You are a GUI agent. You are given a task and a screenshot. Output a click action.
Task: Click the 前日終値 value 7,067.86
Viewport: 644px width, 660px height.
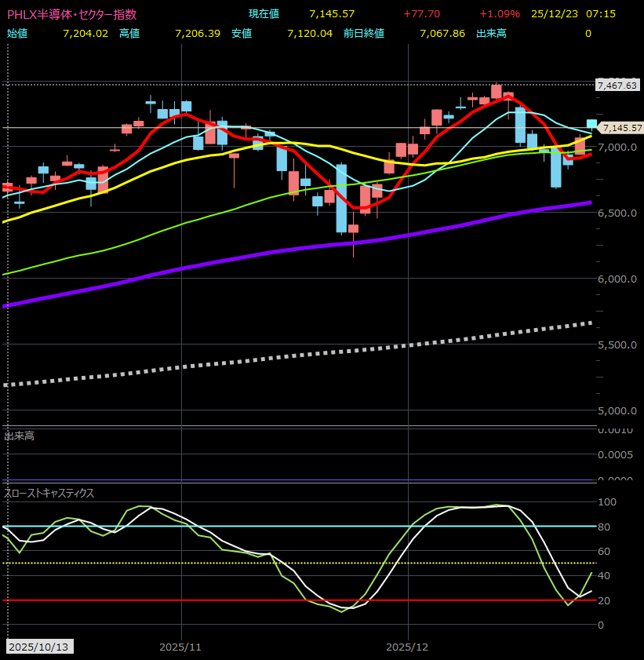pyautogui.click(x=442, y=34)
